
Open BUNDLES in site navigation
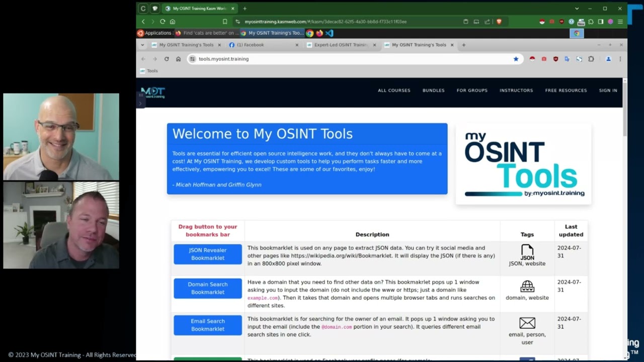[433, 90]
